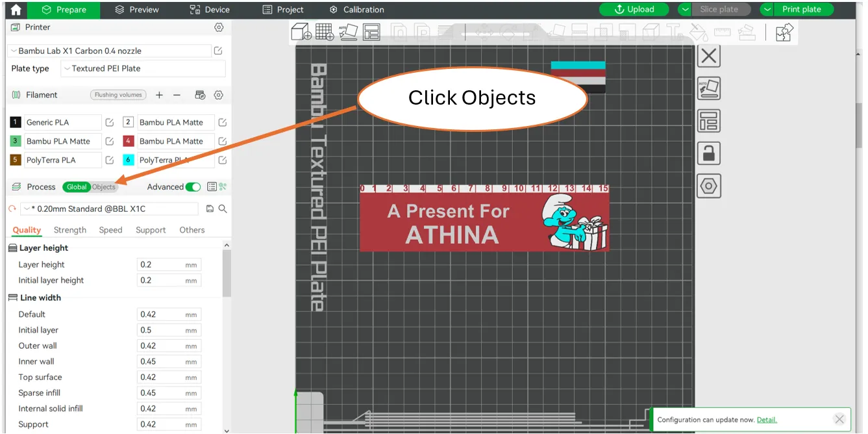Viewport: 868px width, 434px height.
Task: Open filament 1 Generic PLA dropdown
Action: point(62,122)
